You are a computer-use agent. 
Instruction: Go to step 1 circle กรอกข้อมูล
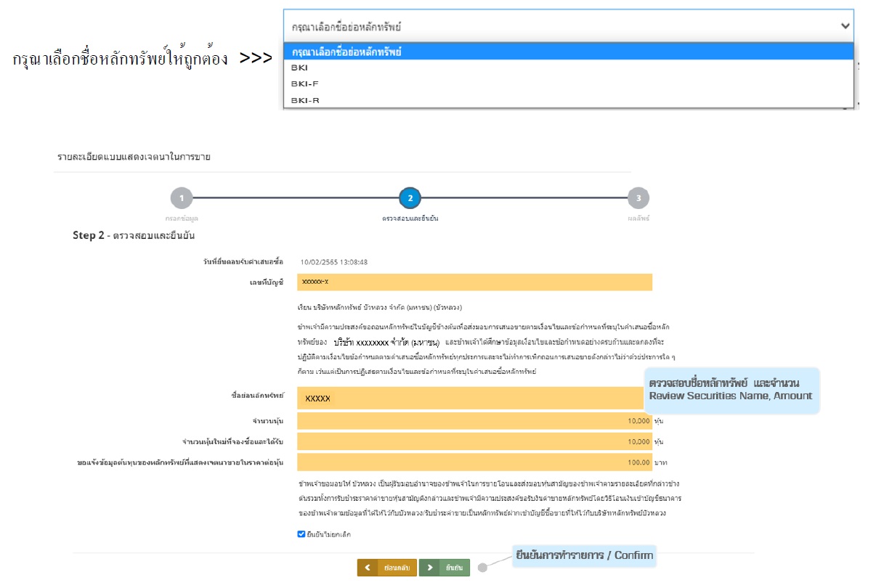click(x=181, y=197)
